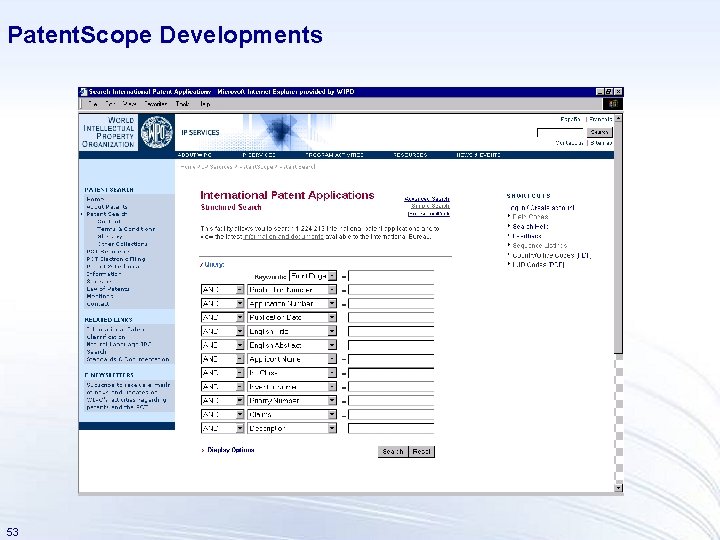Open the Publication Number field dropdown
The width and height of the screenshot is (720, 540).
coord(292,290)
